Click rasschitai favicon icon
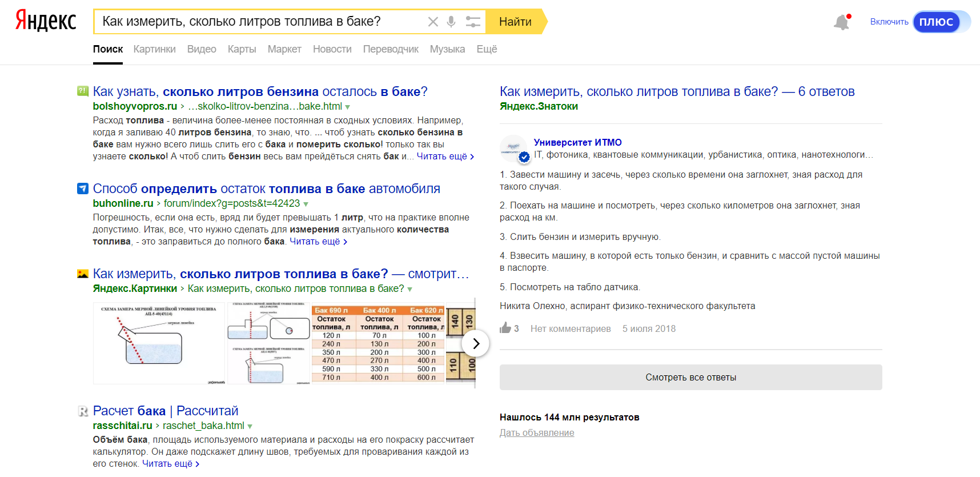 tap(83, 411)
